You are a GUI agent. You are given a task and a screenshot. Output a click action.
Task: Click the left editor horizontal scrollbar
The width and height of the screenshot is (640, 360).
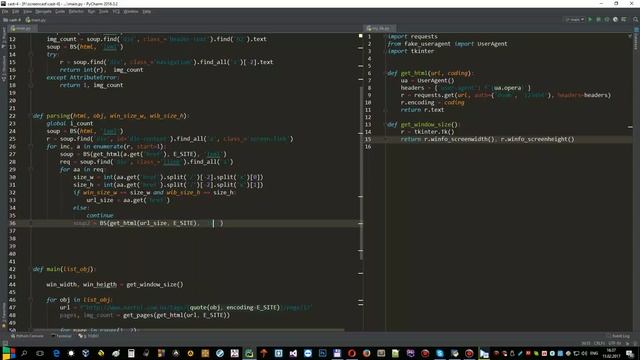(189, 330)
